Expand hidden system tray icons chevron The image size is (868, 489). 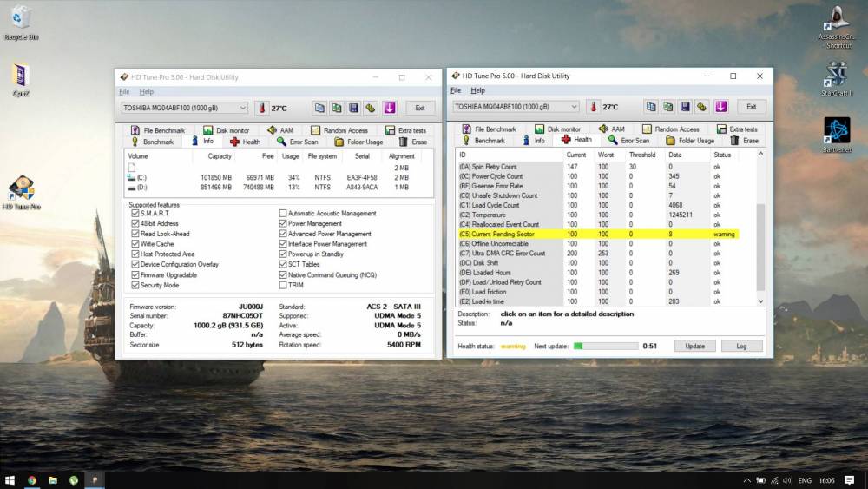point(746,480)
